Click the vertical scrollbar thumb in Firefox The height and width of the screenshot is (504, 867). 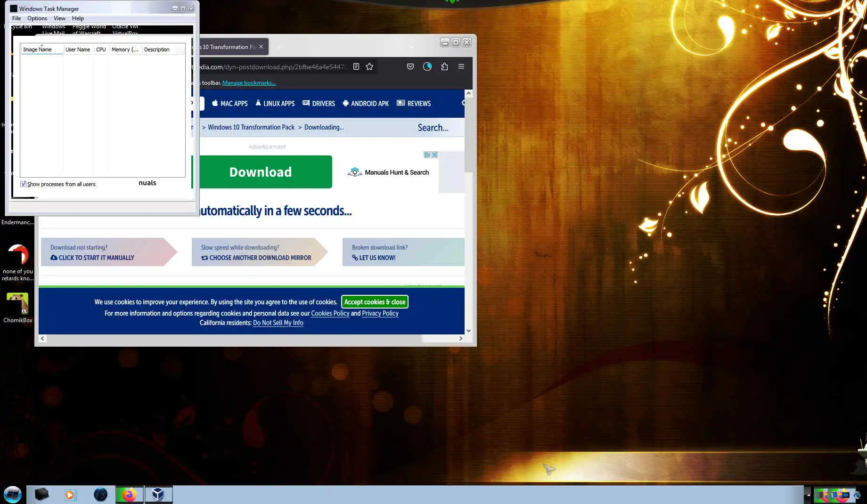coord(468,135)
